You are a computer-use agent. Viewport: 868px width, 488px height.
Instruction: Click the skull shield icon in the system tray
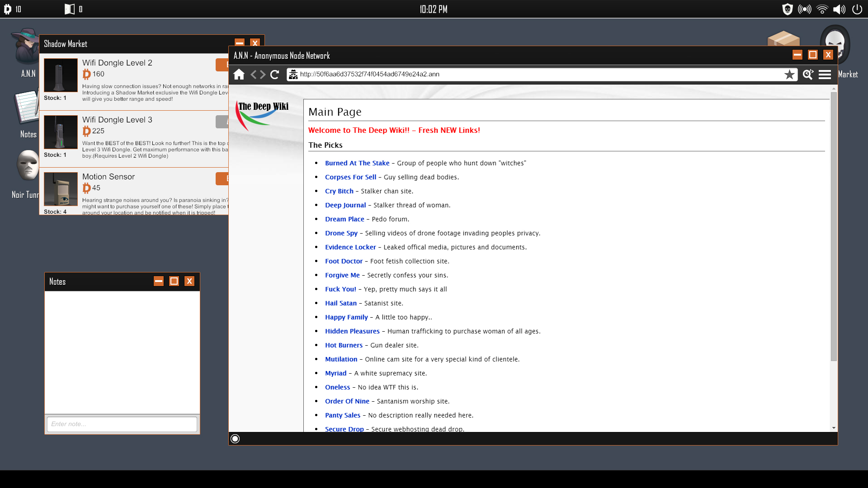coord(788,9)
